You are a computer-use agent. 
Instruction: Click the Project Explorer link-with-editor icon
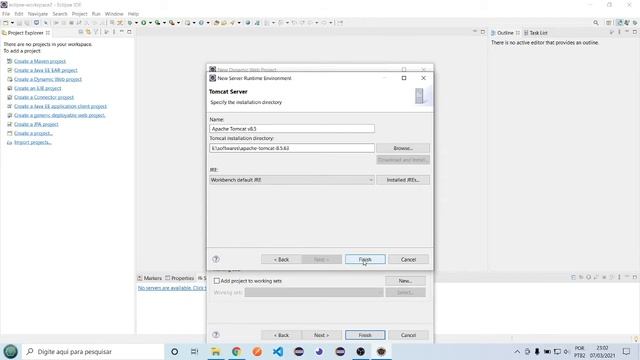tap(89, 32)
